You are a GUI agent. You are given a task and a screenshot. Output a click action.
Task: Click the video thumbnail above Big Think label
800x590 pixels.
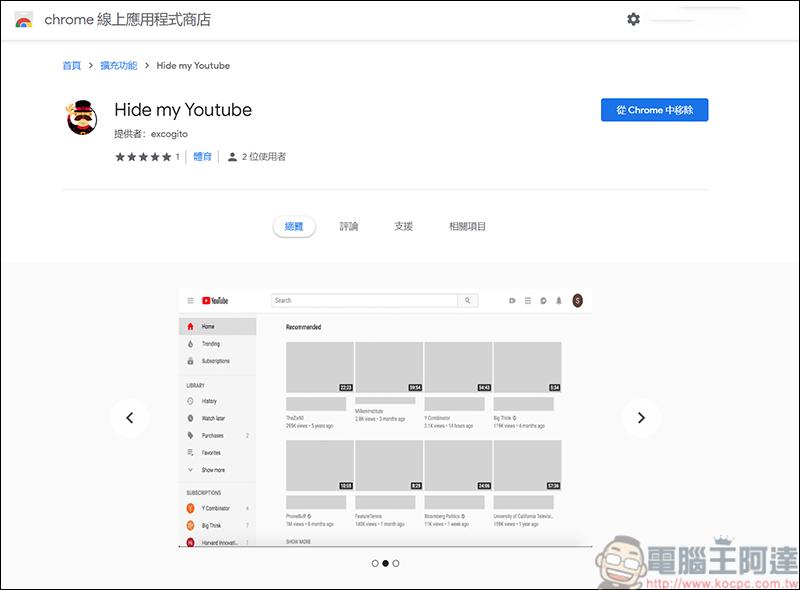528,367
